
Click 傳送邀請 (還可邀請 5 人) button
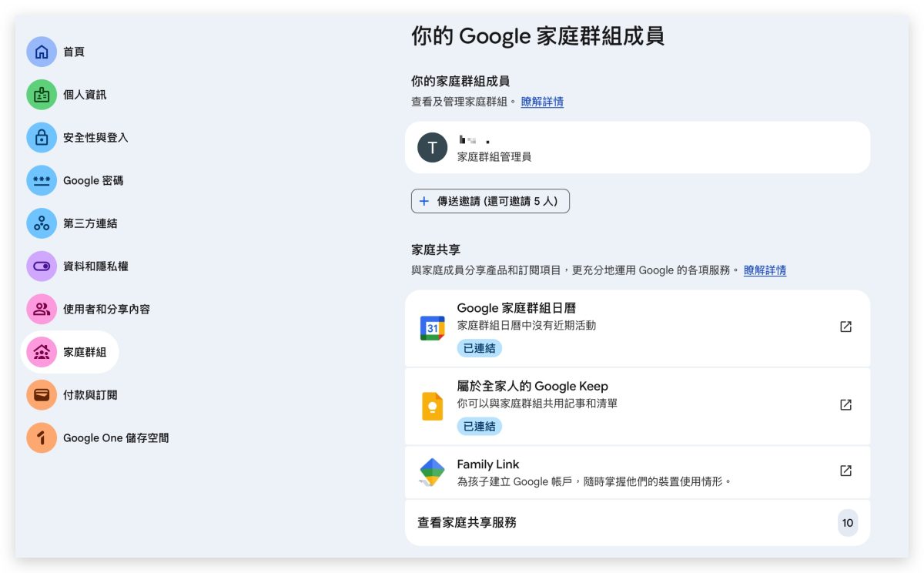click(490, 201)
